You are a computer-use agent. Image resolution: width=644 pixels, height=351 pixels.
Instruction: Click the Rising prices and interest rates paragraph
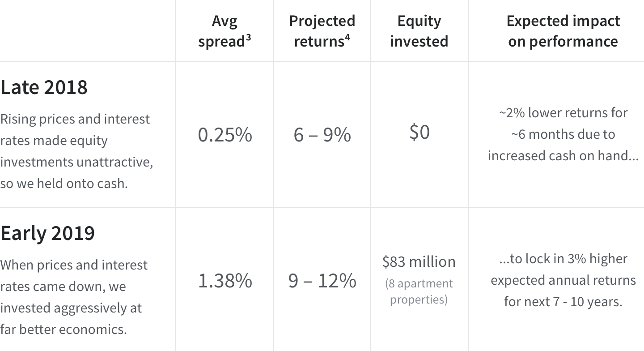click(x=76, y=151)
